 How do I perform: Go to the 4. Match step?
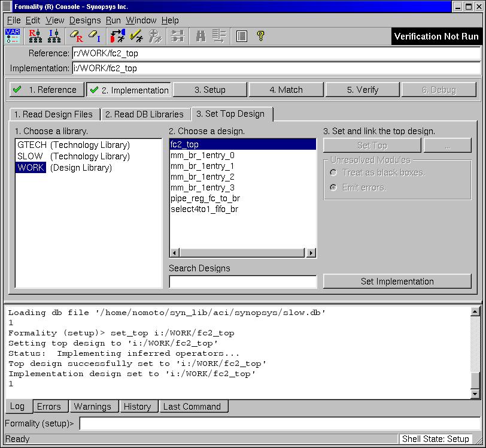tap(286, 90)
